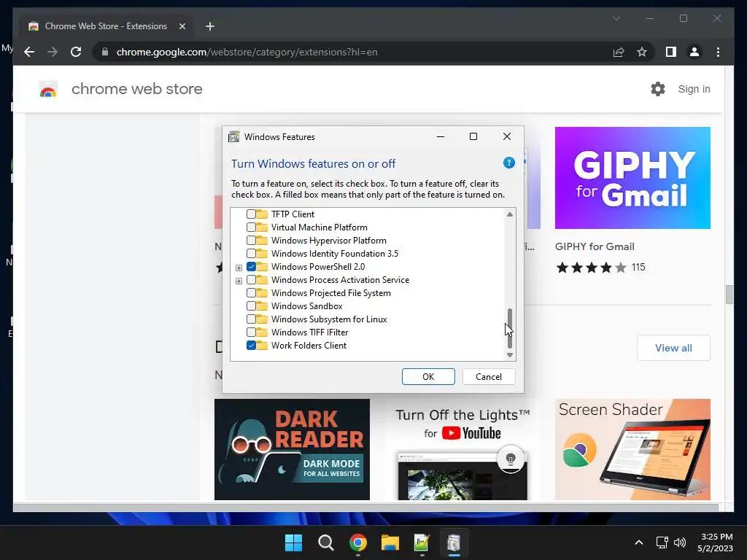Click the View all button
The height and width of the screenshot is (560, 747).
pyautogui.click(x=673, y=348)
